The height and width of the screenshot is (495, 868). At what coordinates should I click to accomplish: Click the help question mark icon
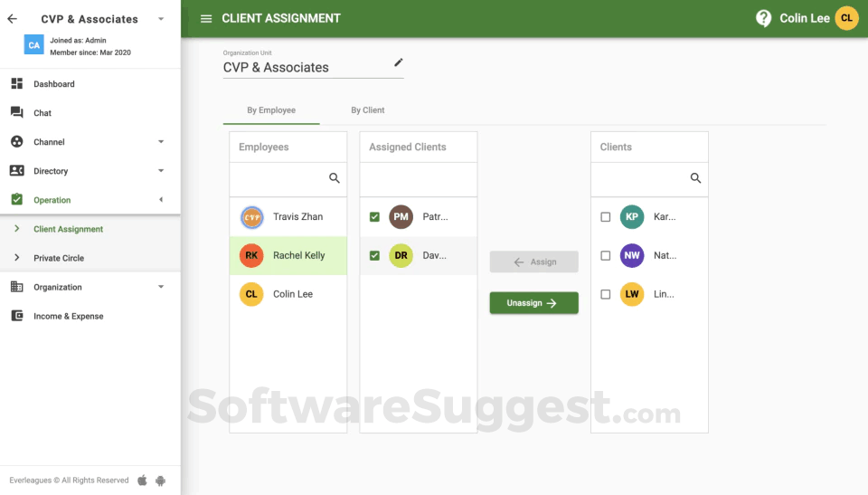pyautogui.click(x=763, y=18)
